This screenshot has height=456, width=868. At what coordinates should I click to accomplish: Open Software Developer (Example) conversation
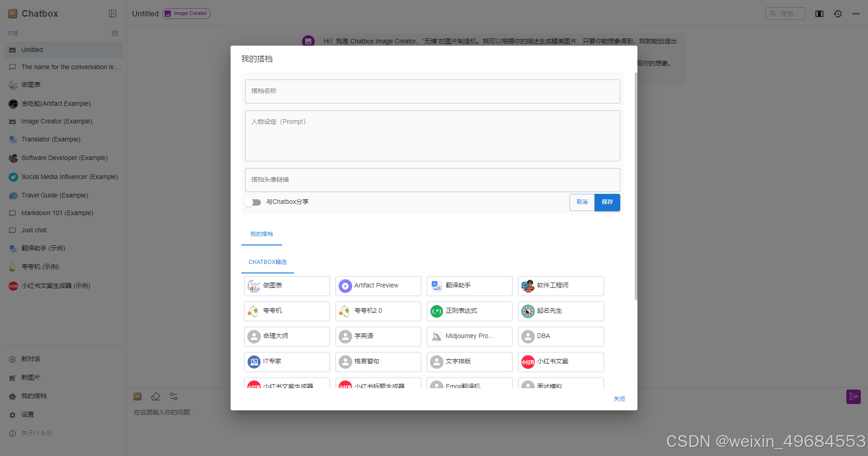coord(64,158)
